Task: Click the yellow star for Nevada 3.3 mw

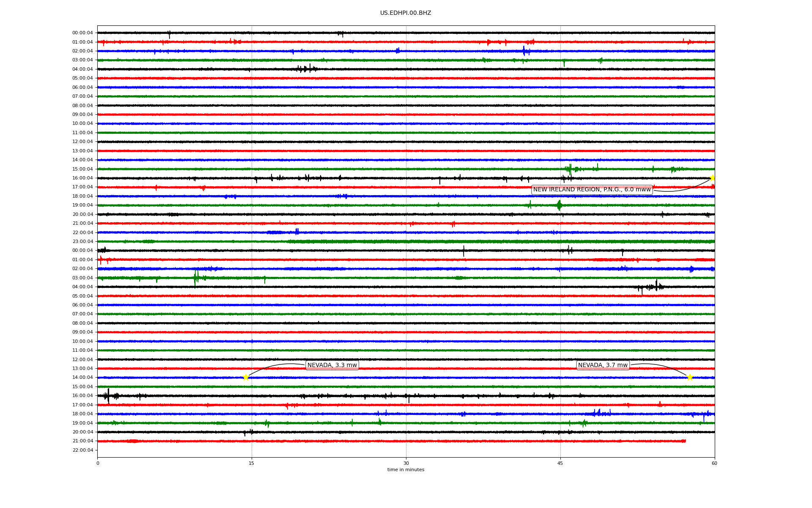Action: click(x=246, y=377)
